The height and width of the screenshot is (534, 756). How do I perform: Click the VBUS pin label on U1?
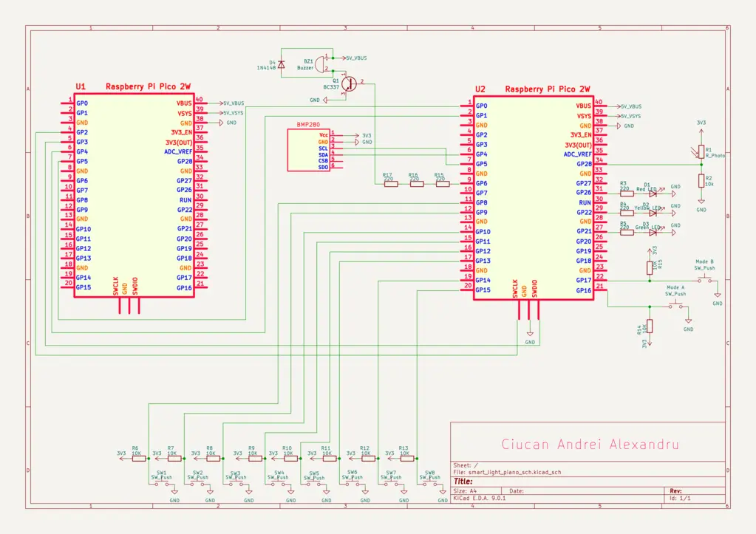(184, 103)
